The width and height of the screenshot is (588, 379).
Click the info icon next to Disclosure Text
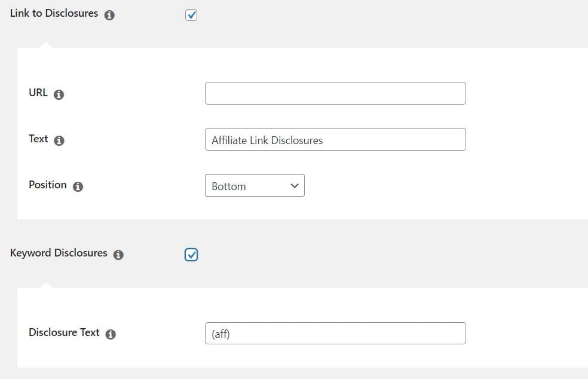pyautogui.click(x=111, y=334)
